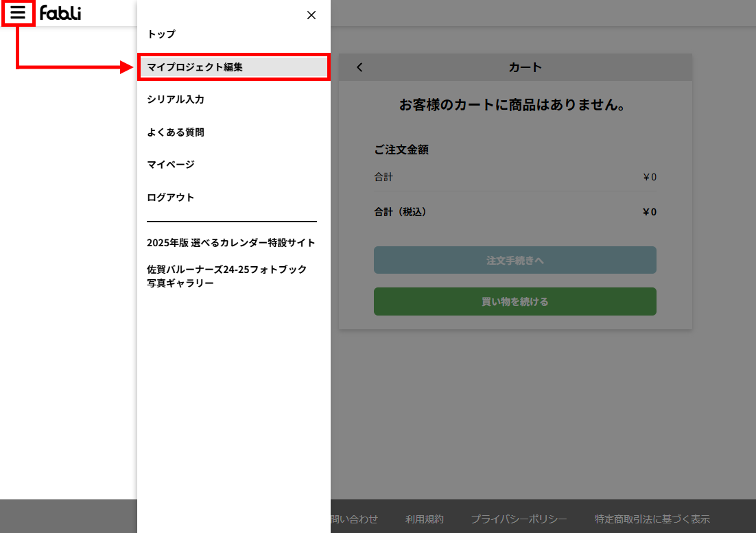Open よくある質問 menu entry

pyautogui.click(x=176, y=132)
